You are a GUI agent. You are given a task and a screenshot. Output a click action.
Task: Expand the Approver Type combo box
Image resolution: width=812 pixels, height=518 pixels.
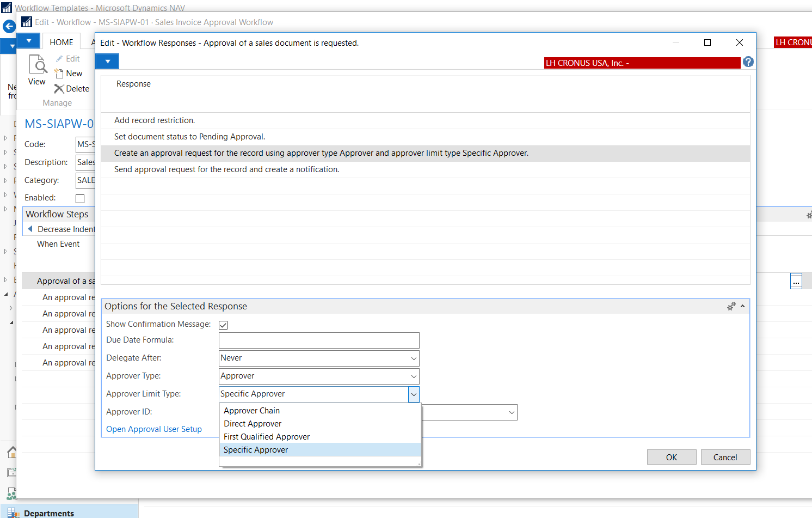click(414, 376)
